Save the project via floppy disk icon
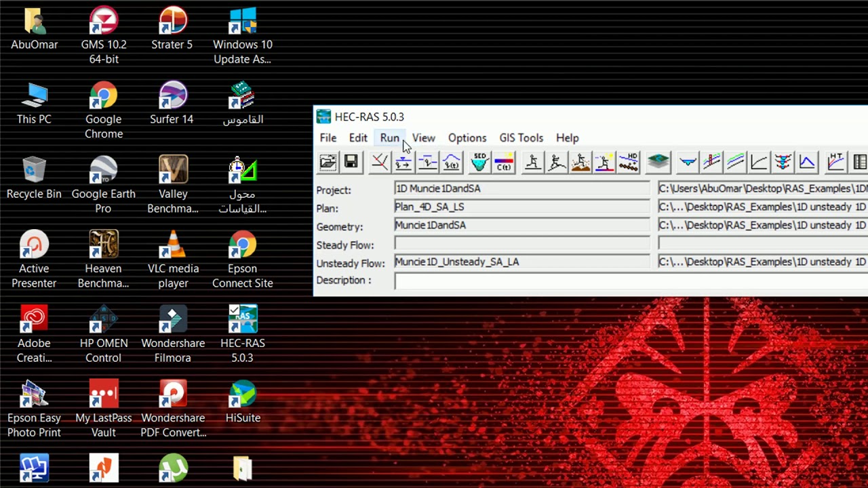 pos(351,162)
